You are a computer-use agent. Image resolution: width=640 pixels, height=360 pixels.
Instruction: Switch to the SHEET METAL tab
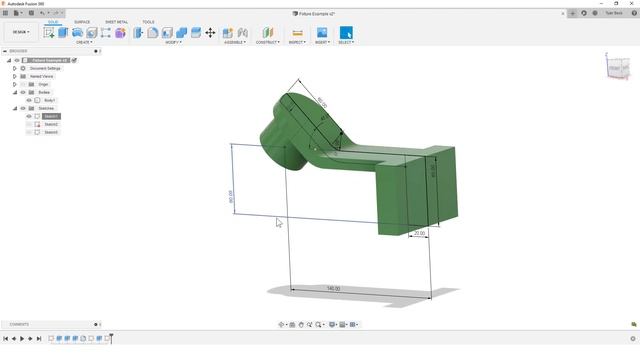coord(116,22)
